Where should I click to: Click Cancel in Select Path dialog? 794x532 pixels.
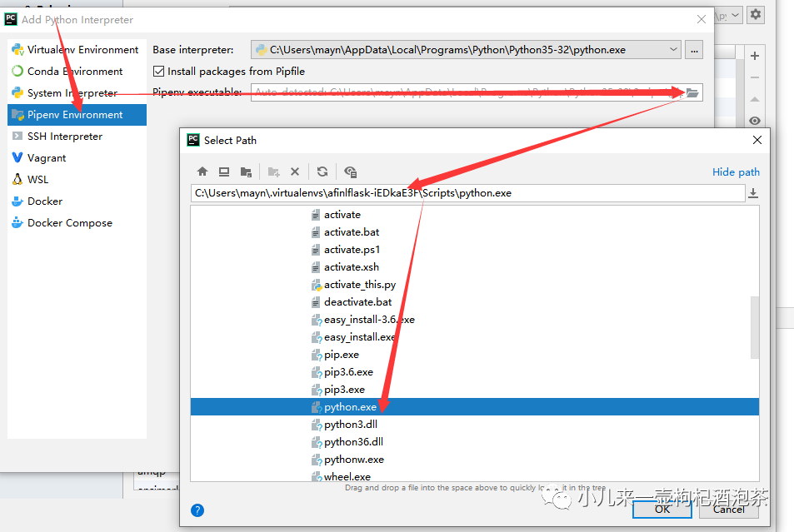point(729,510)
